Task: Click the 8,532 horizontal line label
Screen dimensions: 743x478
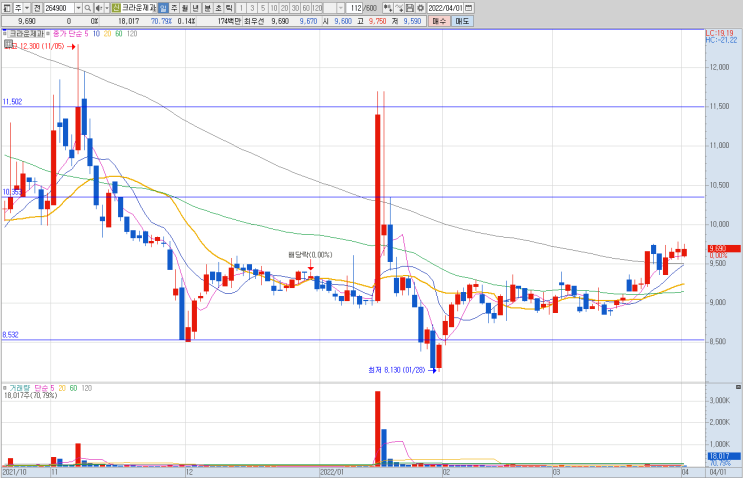Action: [10, 334]
